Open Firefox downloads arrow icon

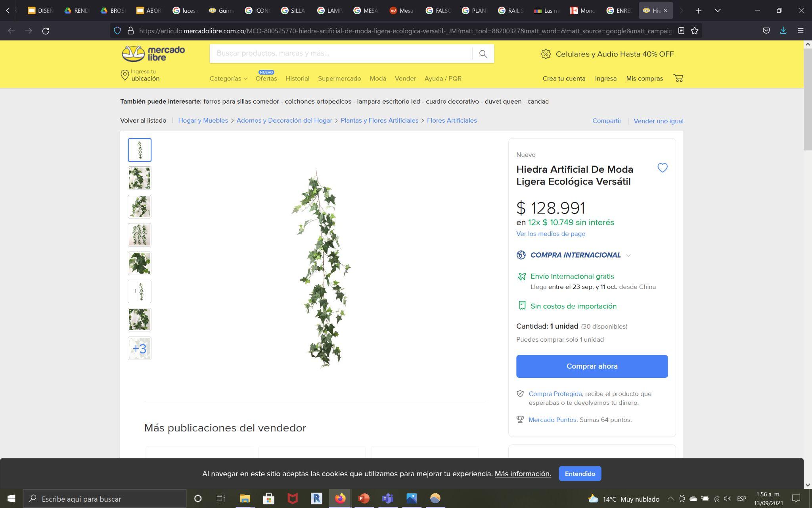click(x=783, y=31)
